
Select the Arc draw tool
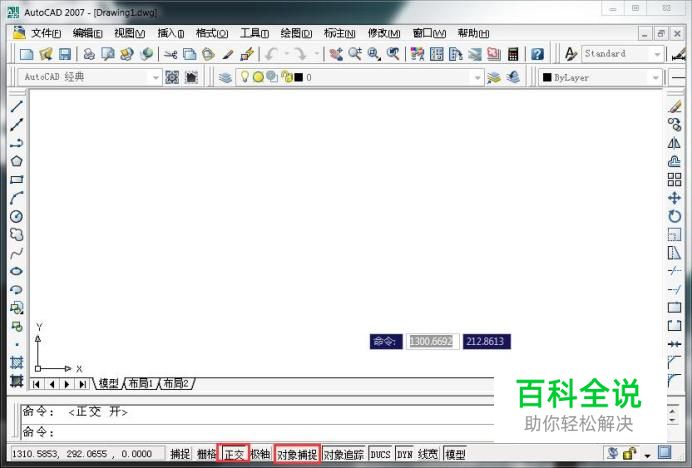click(x=17, y=198)
